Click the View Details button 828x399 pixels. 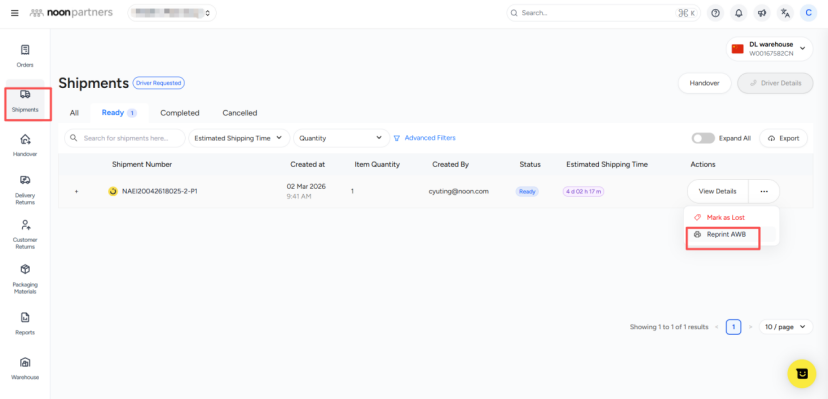[718, 192]
